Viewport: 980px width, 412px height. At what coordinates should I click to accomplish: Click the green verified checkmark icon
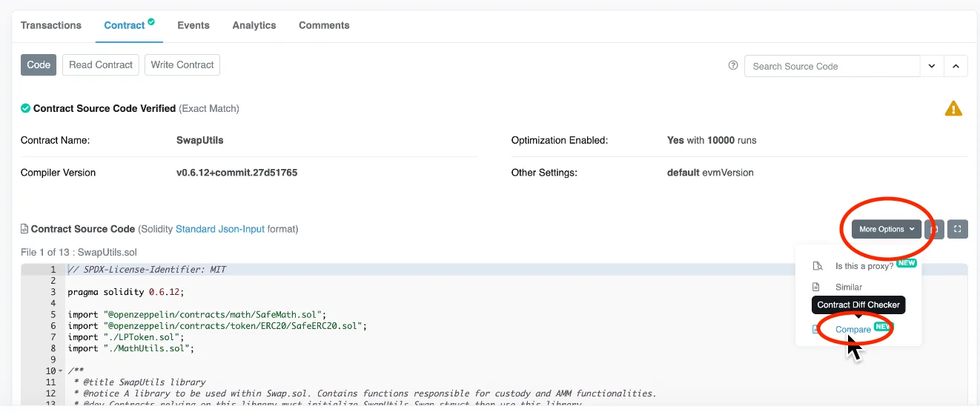[x=26, y=108]
